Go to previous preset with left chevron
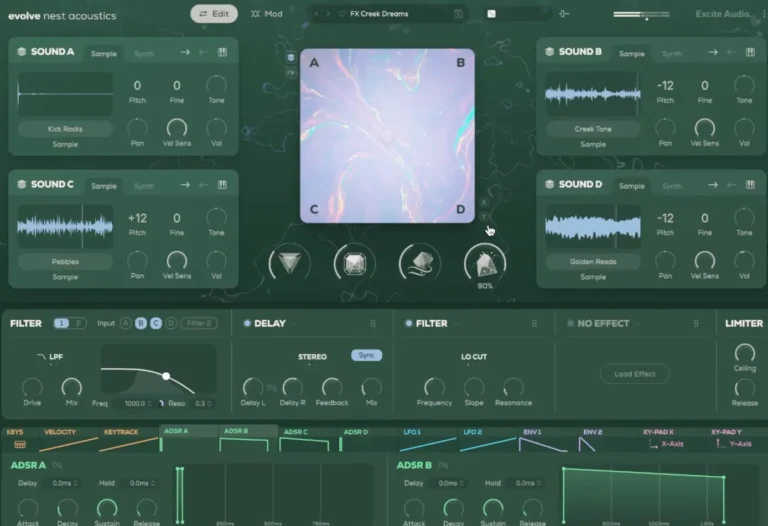The width and height of the screenshot is (768, 526). click(316, 14)
